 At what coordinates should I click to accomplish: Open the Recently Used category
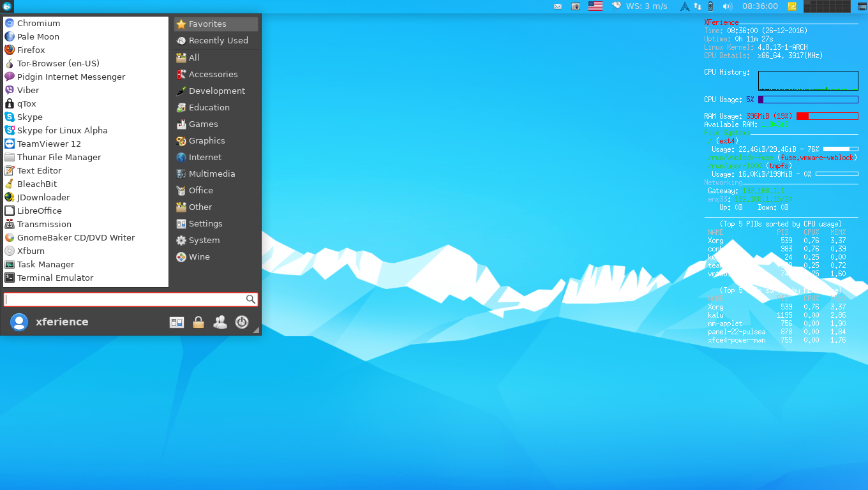tap(217, 40)
